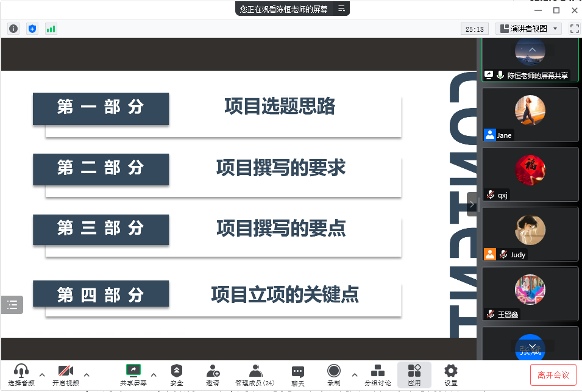Toggle full screen mode icon
This screenshot has height=392, width=582.
coord(574,29)
